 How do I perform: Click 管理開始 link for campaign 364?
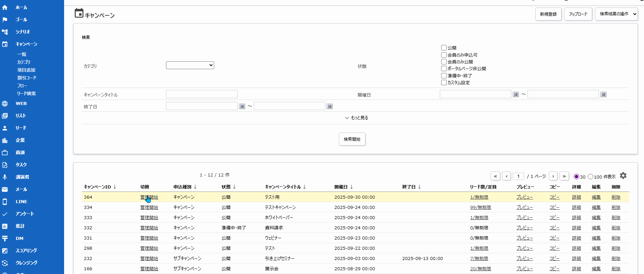point(149,197)
